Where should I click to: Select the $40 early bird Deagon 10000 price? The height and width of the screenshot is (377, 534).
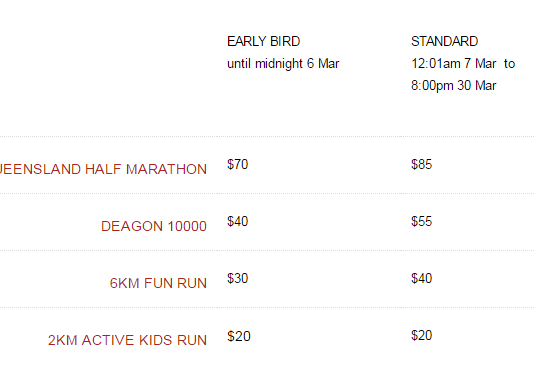point(238,221)
